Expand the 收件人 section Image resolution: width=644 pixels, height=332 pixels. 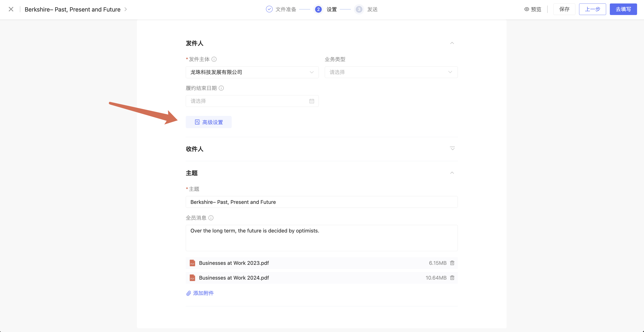coord(452,149)
